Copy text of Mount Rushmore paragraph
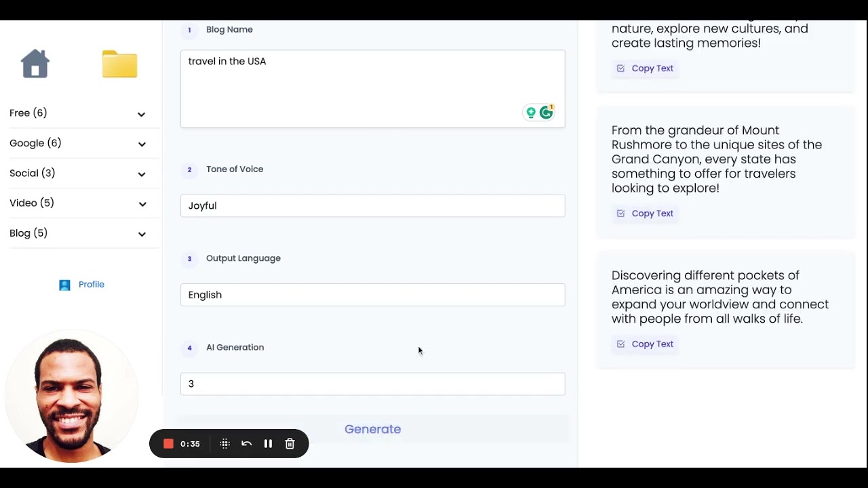The width and height of the screenshot is (868, 488). coord(645,213)
